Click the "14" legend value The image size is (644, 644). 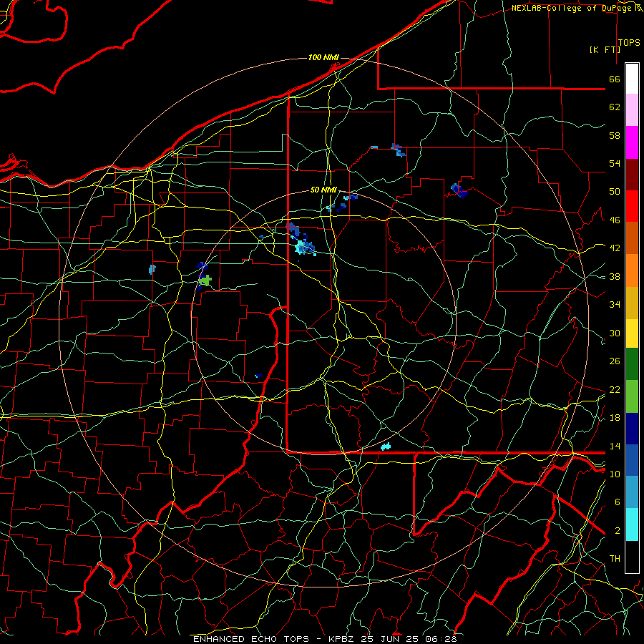[615, 446]
